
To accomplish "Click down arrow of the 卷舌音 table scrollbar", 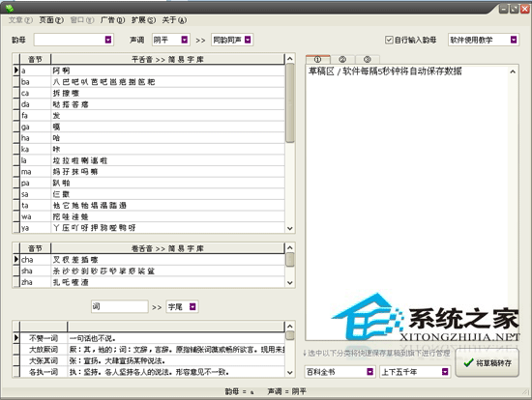I will point(290,282).
